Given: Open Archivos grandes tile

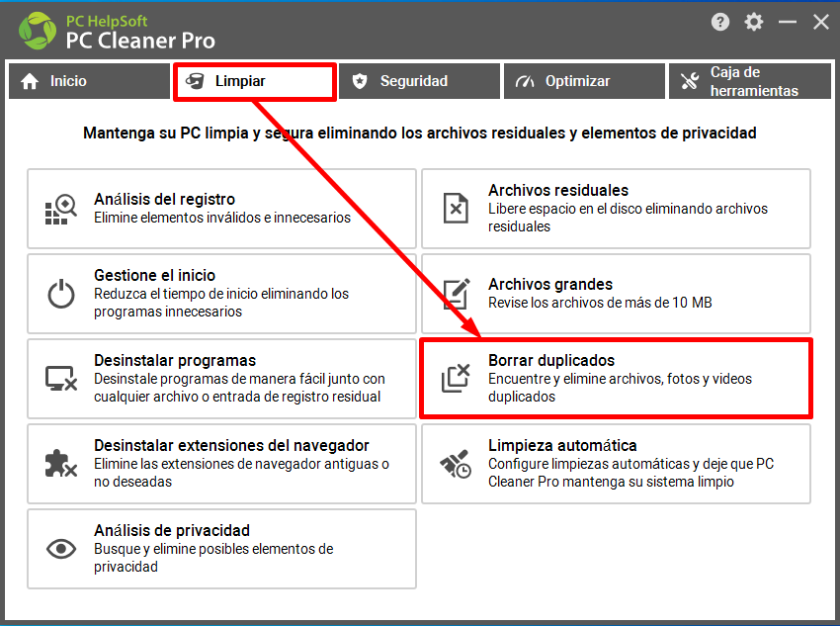Looking at the screenshot, I should click(x=616, y=294).
